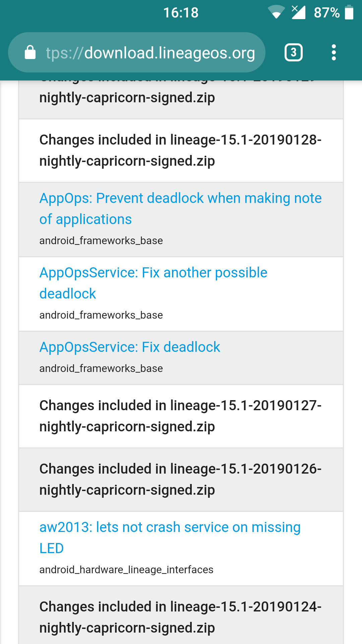Open the AppOps deadlock prevention commit link
This screenshot has width=362, height=644.
(180, 208)
